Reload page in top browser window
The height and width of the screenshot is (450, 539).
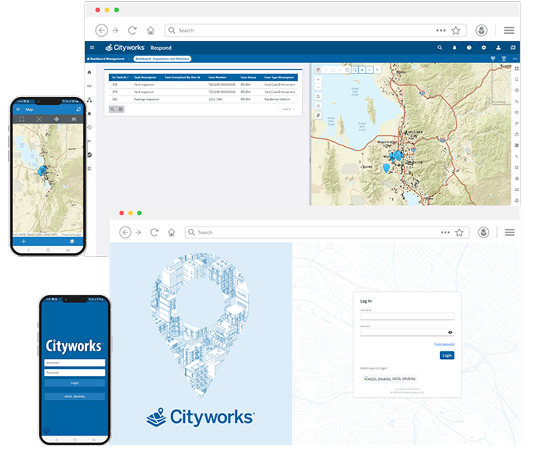(132, 30)
